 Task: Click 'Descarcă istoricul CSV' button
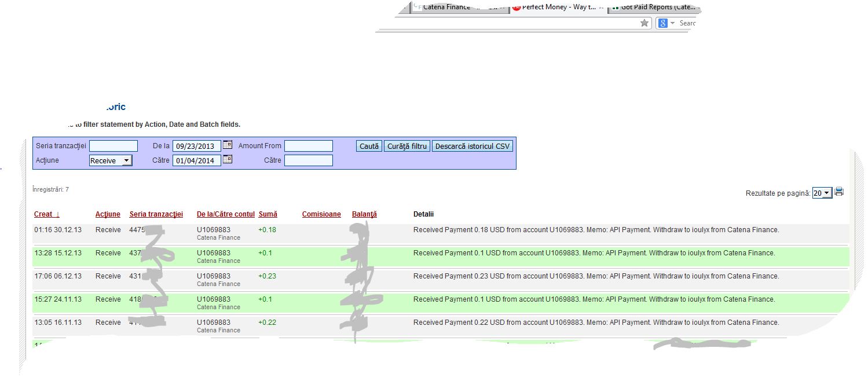click(x=473, y=146)
